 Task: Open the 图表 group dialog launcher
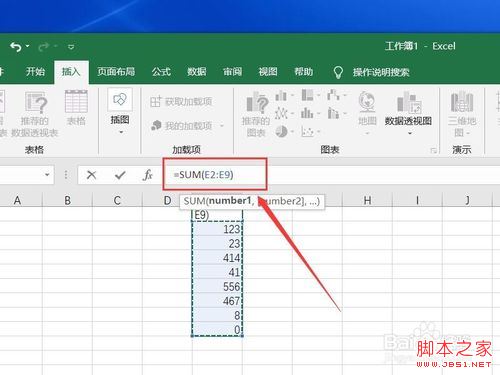click(433, 151)
